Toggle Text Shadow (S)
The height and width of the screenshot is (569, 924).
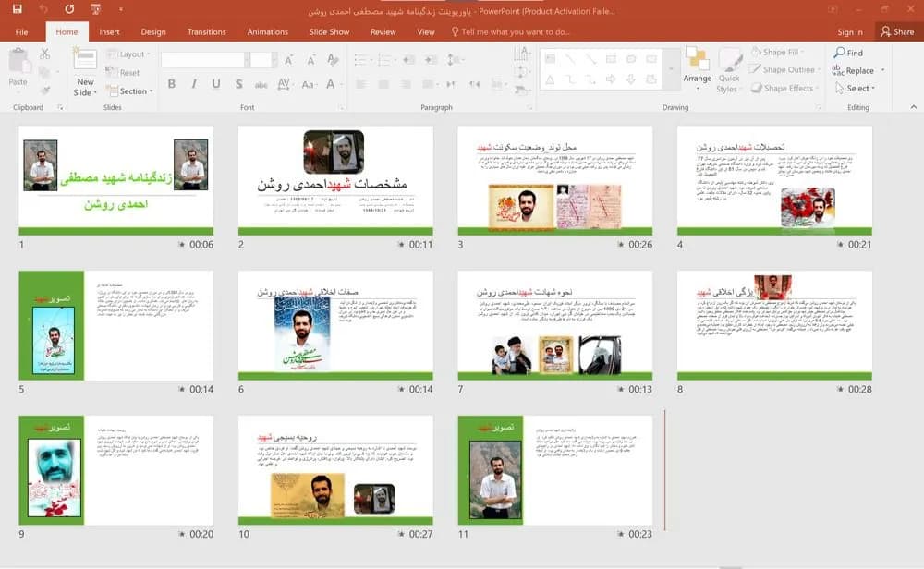pyautogui.click(x=238, y=84)
